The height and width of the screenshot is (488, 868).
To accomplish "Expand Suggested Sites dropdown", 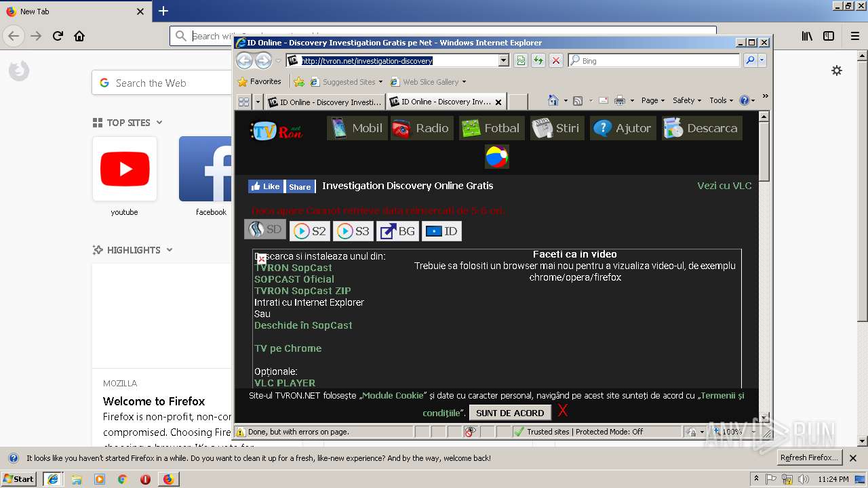I will point(380,82).
